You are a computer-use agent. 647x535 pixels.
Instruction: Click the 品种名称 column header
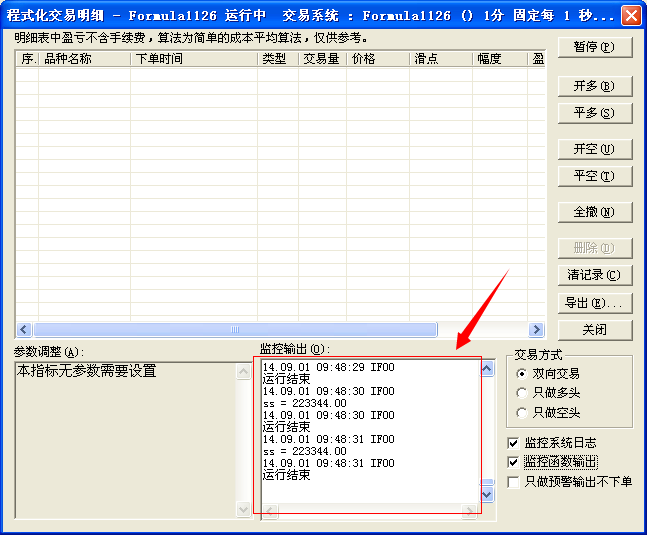(85, 59)
